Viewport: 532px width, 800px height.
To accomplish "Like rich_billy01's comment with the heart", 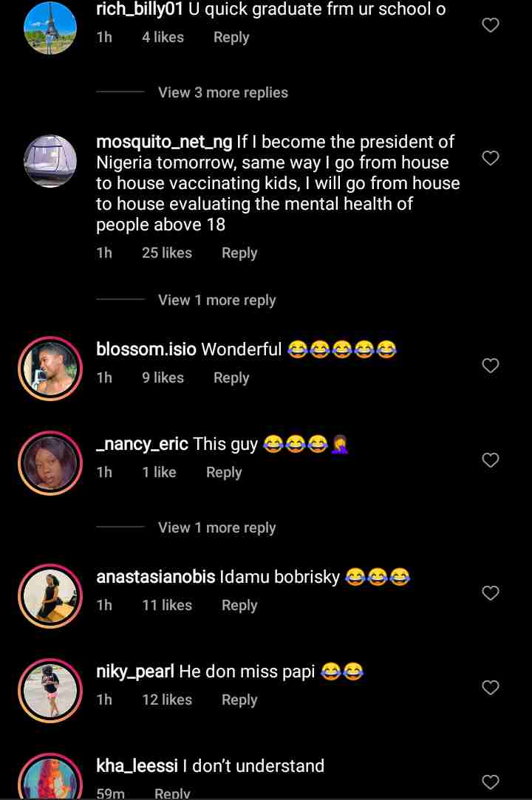I will [x=491, y=25].
